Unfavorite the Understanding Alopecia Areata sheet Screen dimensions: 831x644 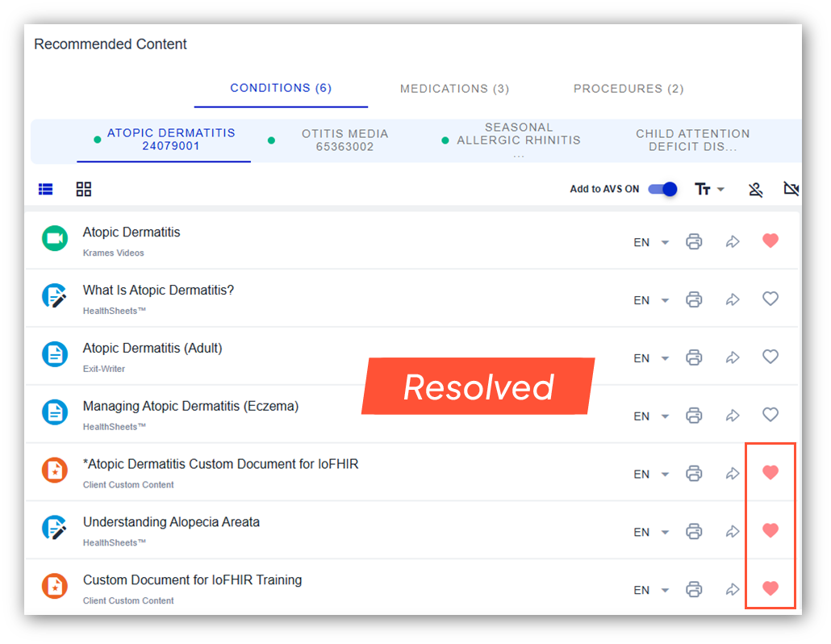[770, 530]
